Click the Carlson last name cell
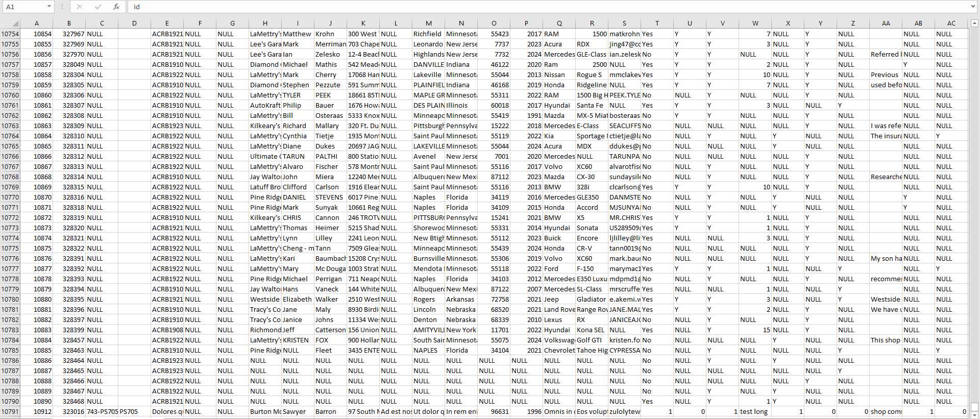The image size is (980, 419). [330, 187]
